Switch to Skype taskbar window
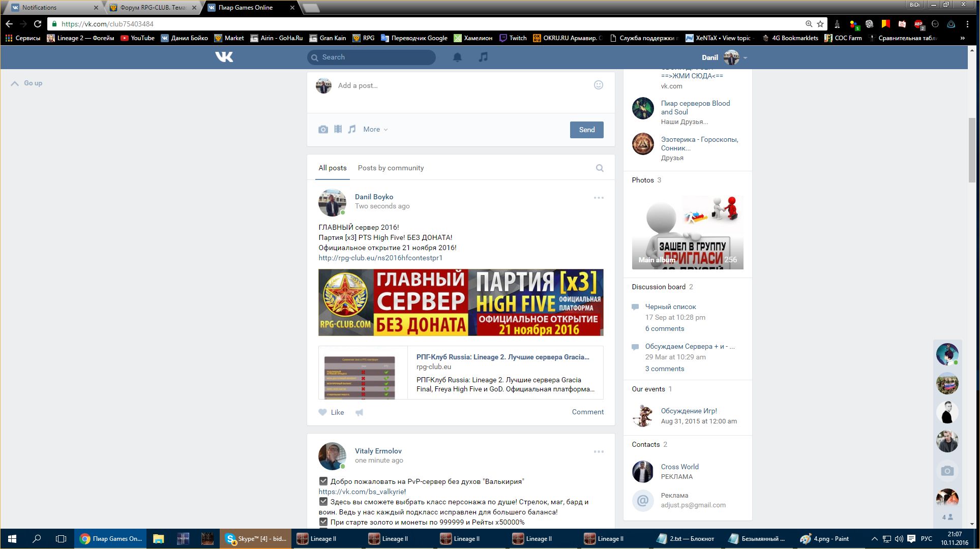 (256, 539)
